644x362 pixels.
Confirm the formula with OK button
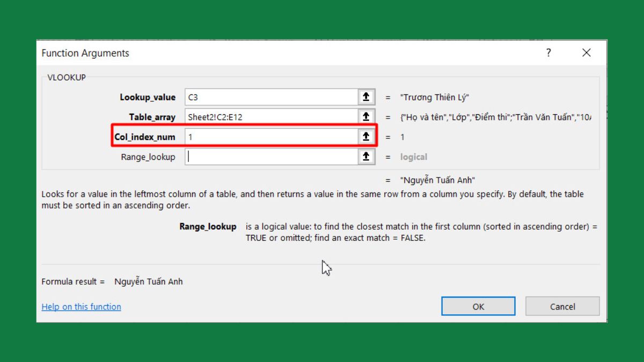[478, 306]
